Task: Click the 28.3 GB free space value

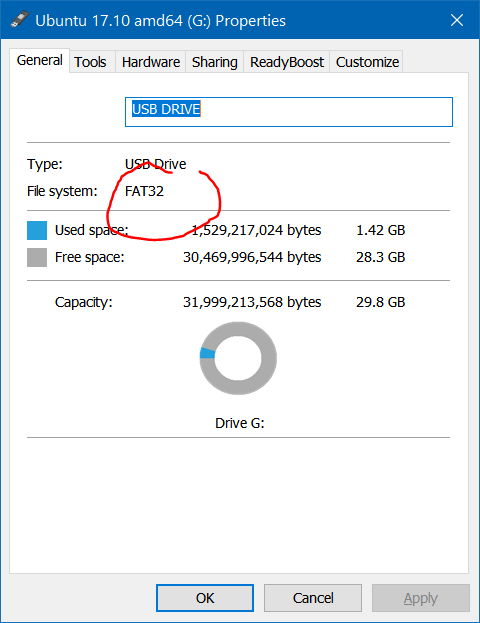Action: coord(380,257)
